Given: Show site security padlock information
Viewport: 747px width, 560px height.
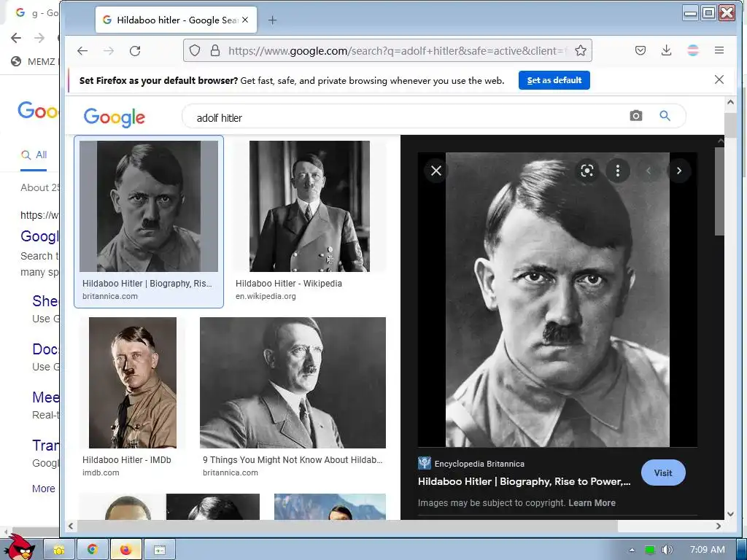Looking at the screenshot, I should click(x=215, y=50).
